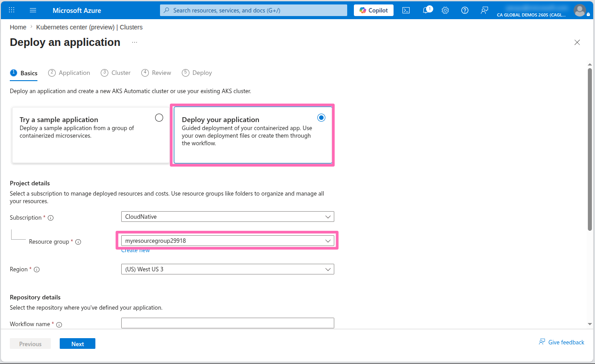This screenshot has width=595, height=364.
Task: Open the Resource group dropdown
Action: [227, 241]
